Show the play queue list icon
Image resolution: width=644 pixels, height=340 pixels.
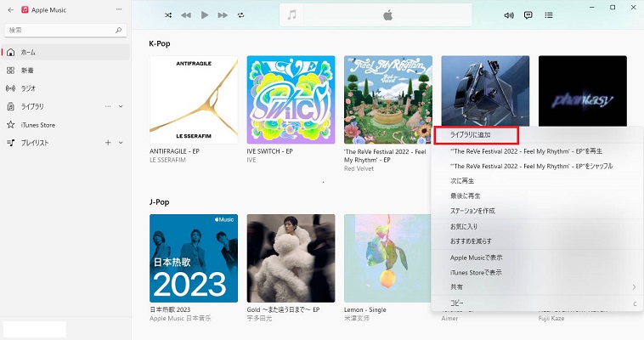pyautogui.click(x=549, y=15)
